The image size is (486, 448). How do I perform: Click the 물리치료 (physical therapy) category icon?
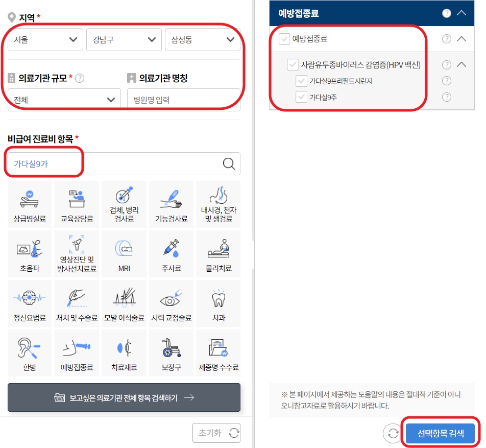[218, 254]
